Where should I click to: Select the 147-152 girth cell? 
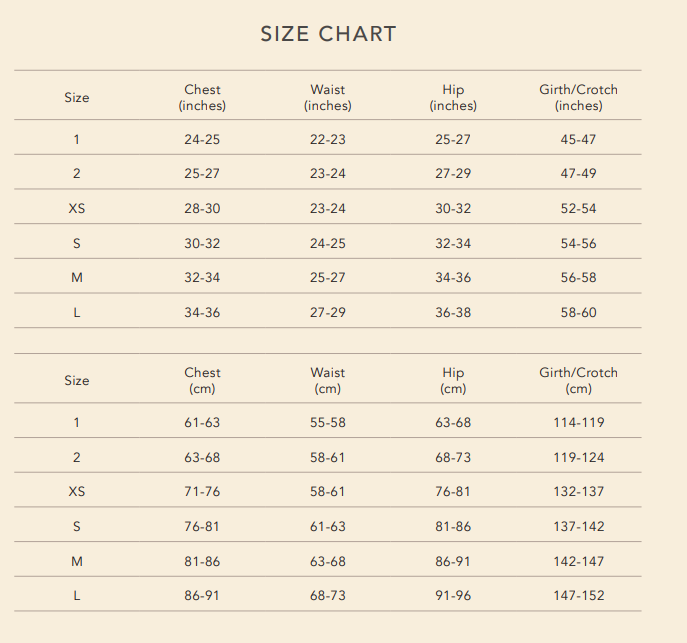point(578,596)
